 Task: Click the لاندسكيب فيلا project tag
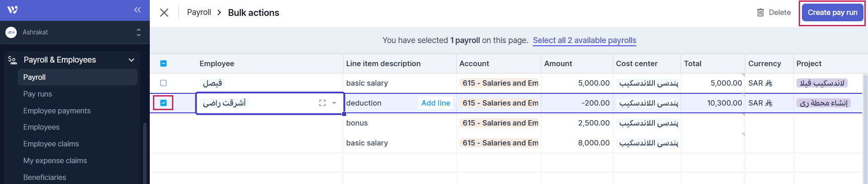pyautogui.click(x=822, y=83)
